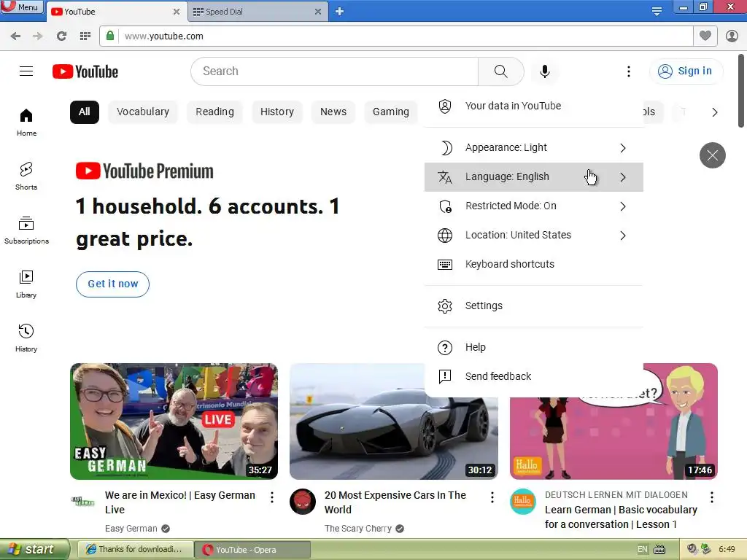Open Your data in YouTube

[533, 106]
